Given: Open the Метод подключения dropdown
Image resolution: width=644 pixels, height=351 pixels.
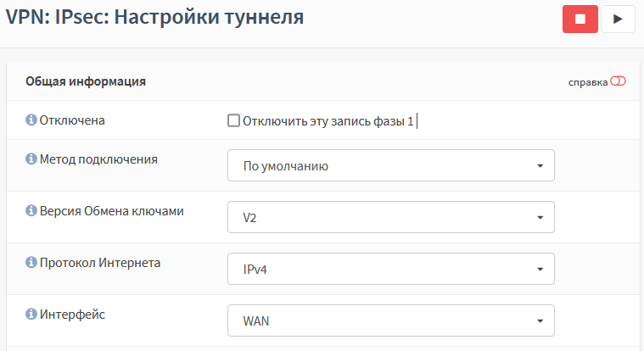Looking at the screenshot, I should [391, 165].
